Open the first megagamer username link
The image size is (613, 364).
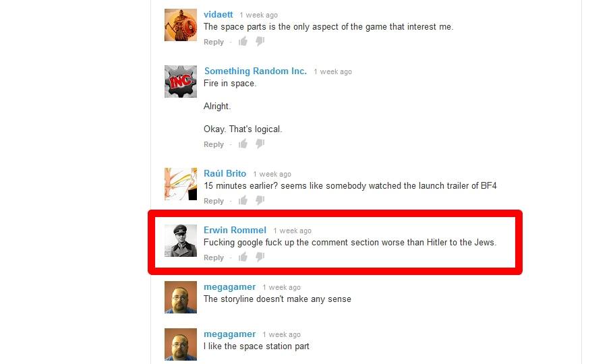click(229, 287)
